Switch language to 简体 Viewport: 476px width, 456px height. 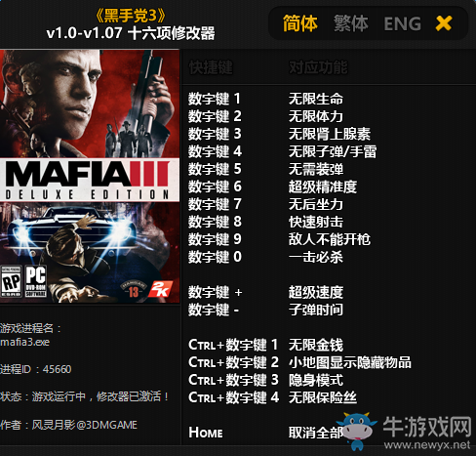point(299,23)
